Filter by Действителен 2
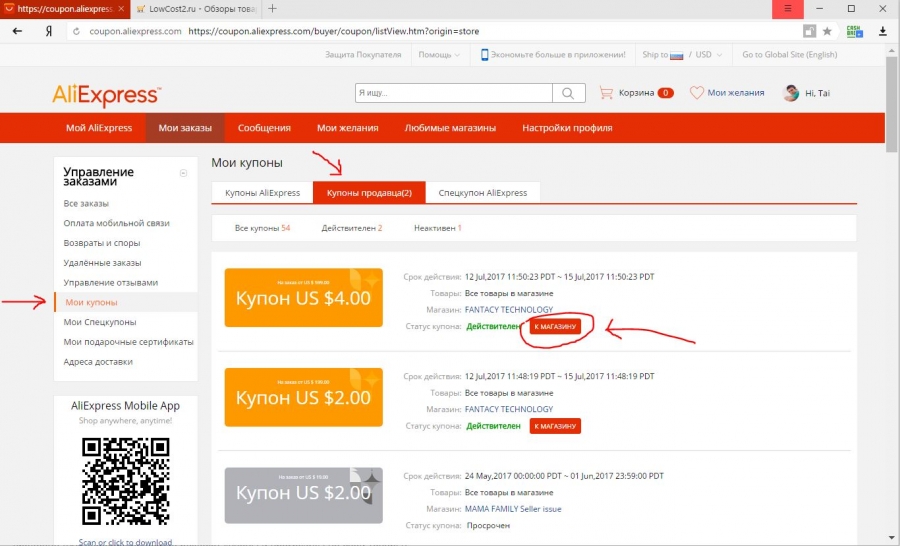 351,228
